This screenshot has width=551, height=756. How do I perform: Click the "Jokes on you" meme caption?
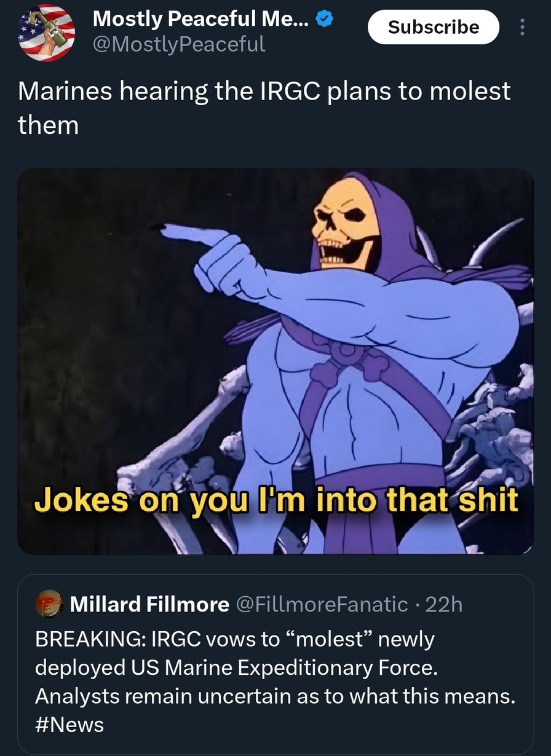(x=275, y=500)
